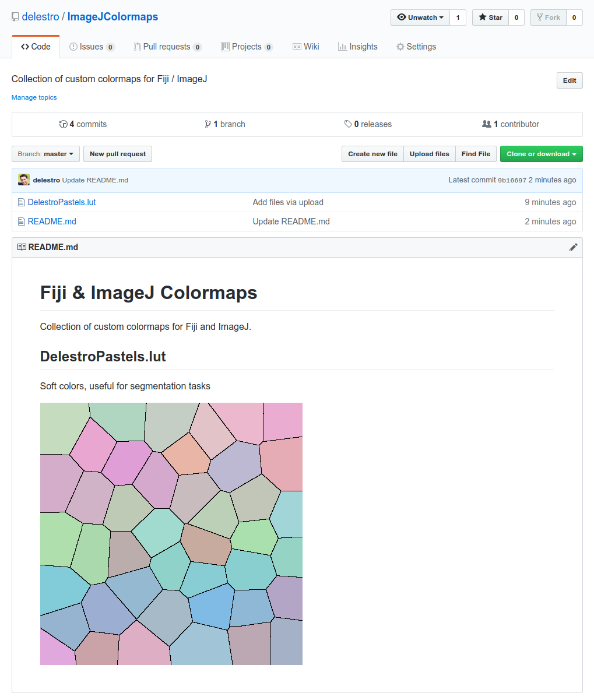The image size is (594, 700).
Task: Open the DelestroPastels.lut file
Action: pyautogui.click(x=62, y=202)
